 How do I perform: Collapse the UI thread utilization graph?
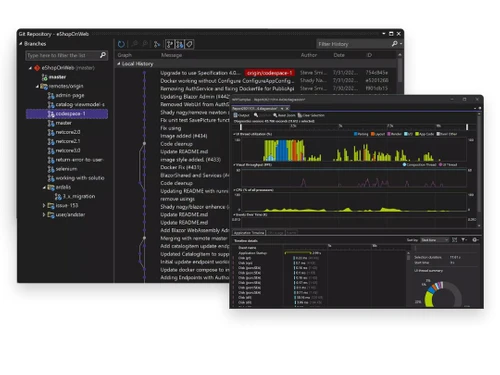pyautogui.click(x=234, y=134)
